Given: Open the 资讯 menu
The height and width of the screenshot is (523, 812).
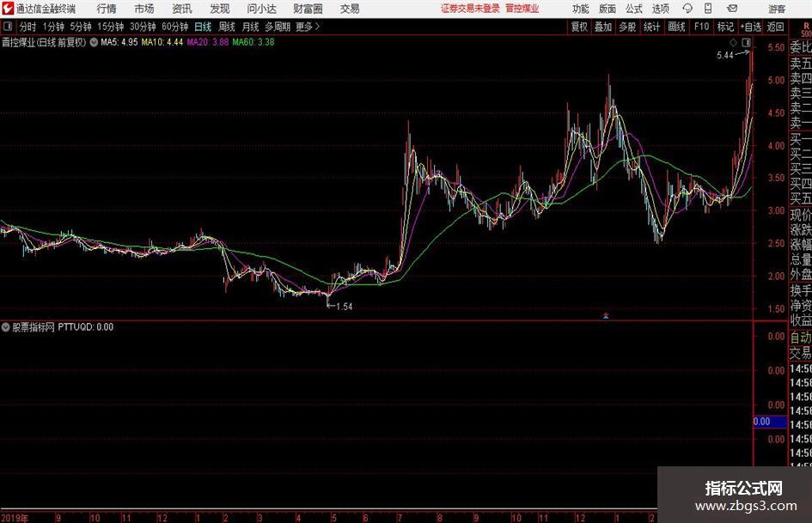Looking at the screenshot, I should coord(182,9).
